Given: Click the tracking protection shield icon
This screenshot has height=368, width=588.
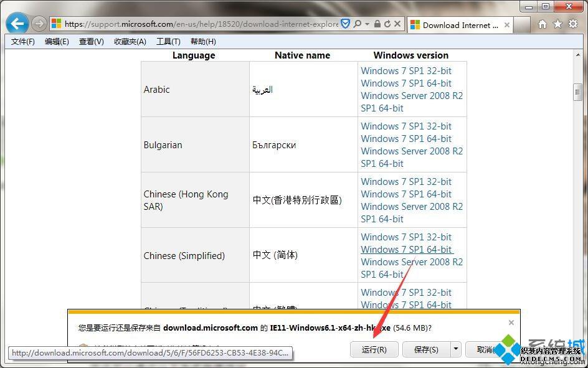Looking at the screenshot, I should (x=345, y=24).
